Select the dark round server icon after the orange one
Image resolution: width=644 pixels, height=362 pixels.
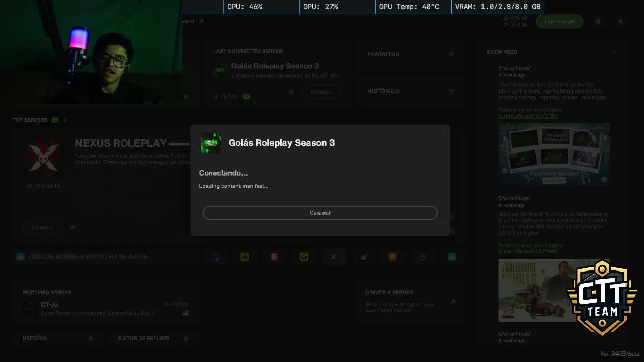click(x=422, y=257)
